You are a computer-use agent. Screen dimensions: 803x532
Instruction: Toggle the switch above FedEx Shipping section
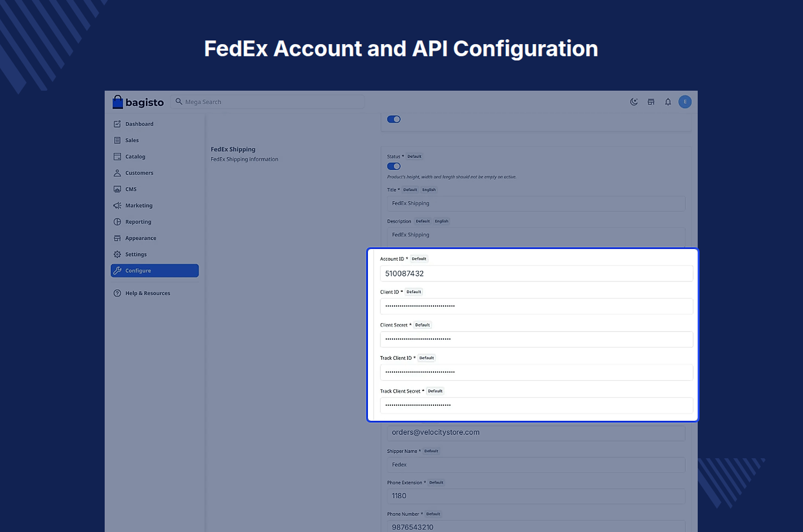click(x=394, y=119)
